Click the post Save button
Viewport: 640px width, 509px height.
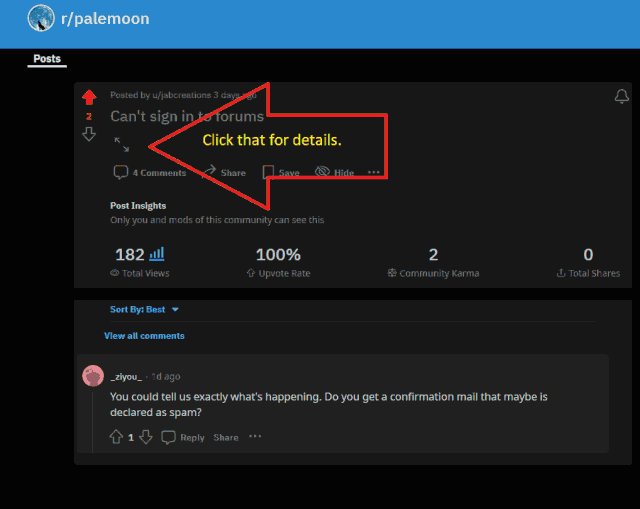pyautogui.click(x=281, y=173)
